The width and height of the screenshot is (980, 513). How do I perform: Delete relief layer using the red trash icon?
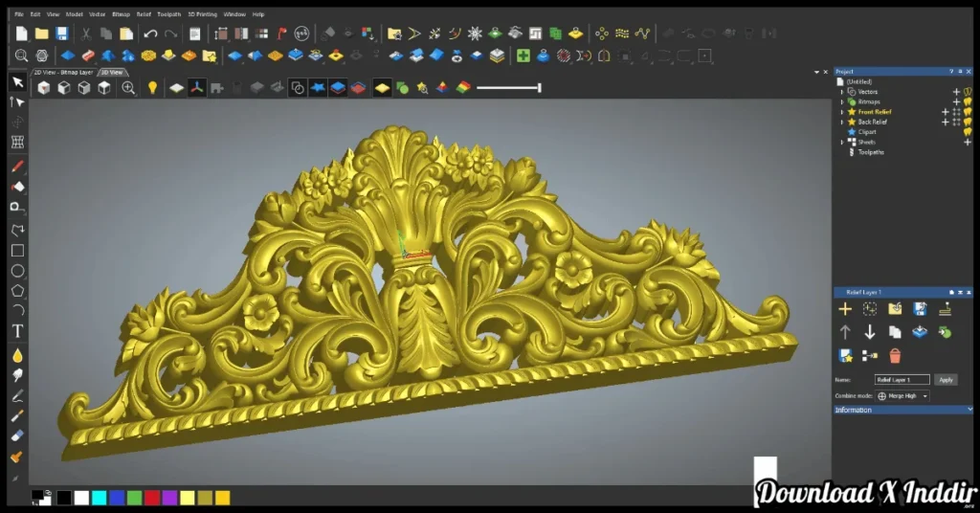(895, 356)
